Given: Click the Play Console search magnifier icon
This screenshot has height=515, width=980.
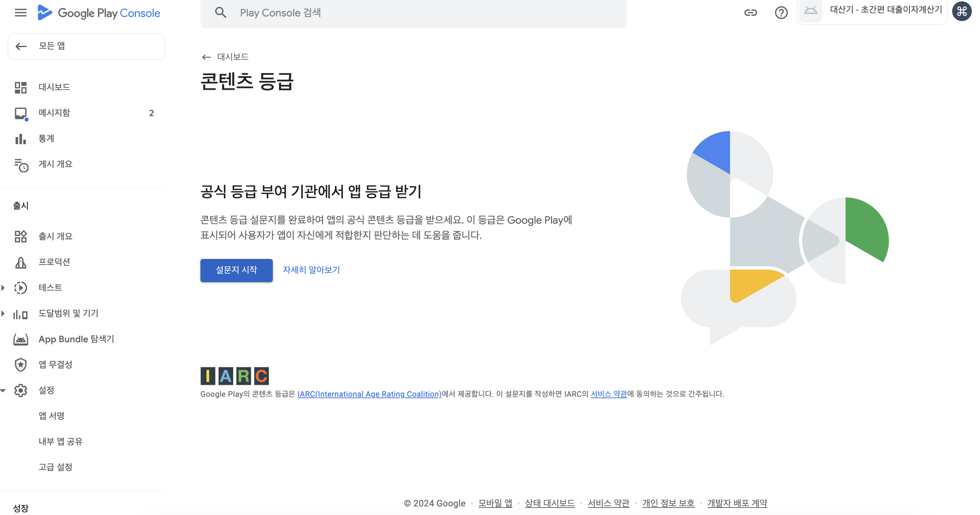Looking at the screenshot, I should coord(221,13).
